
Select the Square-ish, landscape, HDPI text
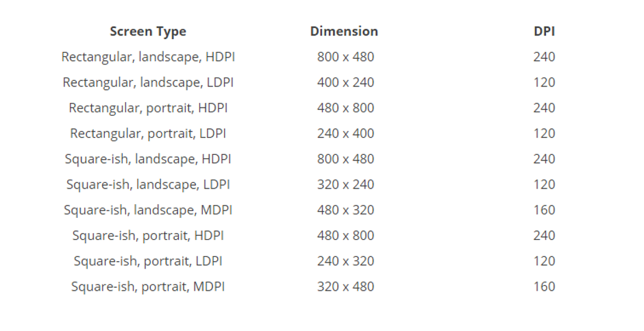pos(148,159)
